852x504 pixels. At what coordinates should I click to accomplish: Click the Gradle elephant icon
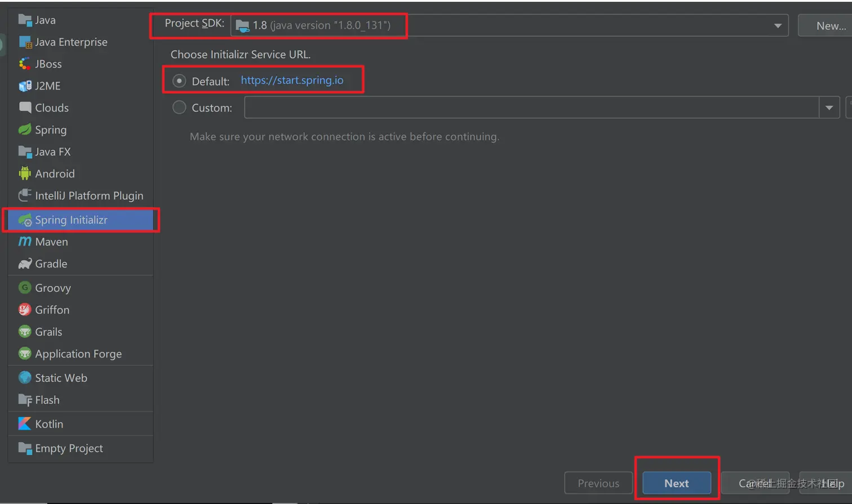pos(25,264)
